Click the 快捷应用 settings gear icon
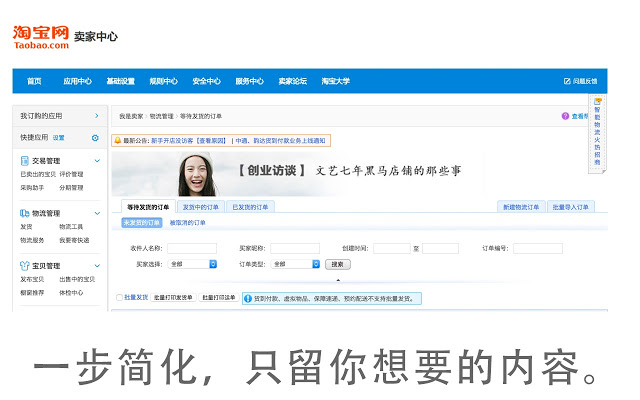 (x=95, y=138)
